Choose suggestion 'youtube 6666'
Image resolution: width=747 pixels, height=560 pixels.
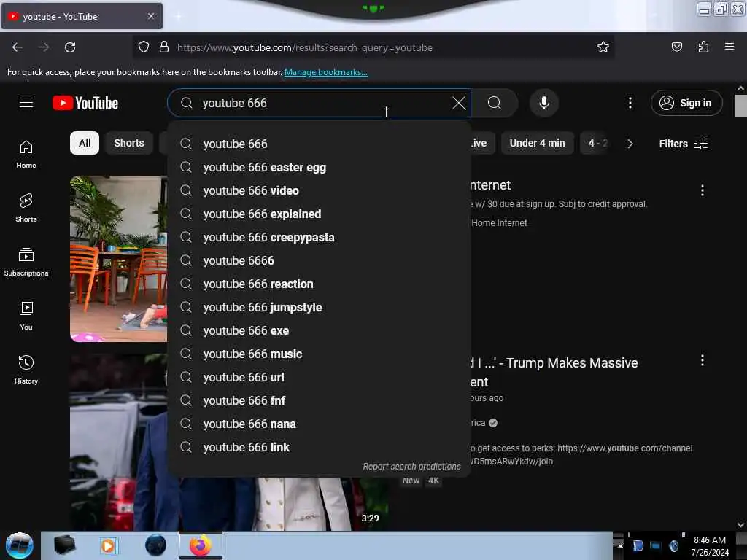click(x=319, y=260)
